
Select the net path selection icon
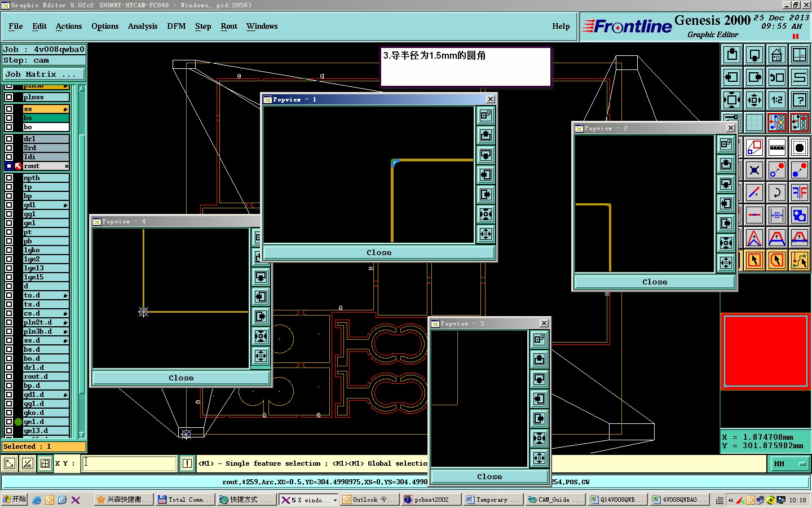[x=800, y=260]
